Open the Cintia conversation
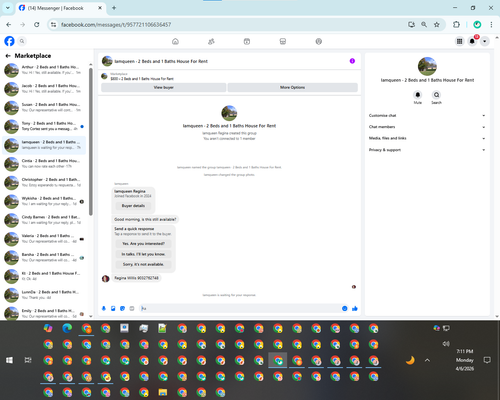Viewport: 500px width, 400px height. pos(44,164)
